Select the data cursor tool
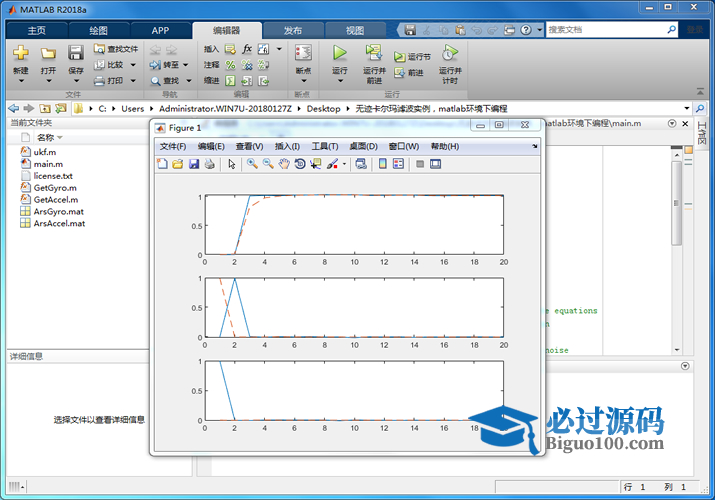715x500 pixels. [x=316, y=164]
